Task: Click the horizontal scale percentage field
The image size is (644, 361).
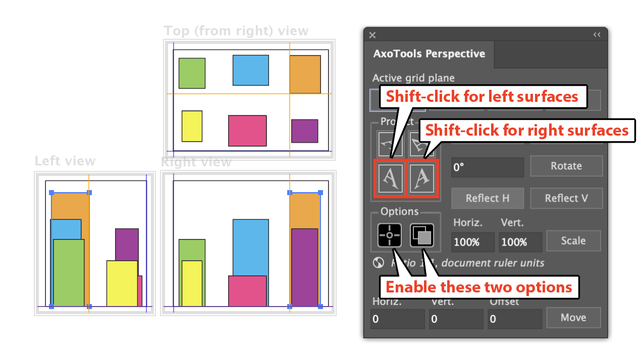Action: (472, 242)
